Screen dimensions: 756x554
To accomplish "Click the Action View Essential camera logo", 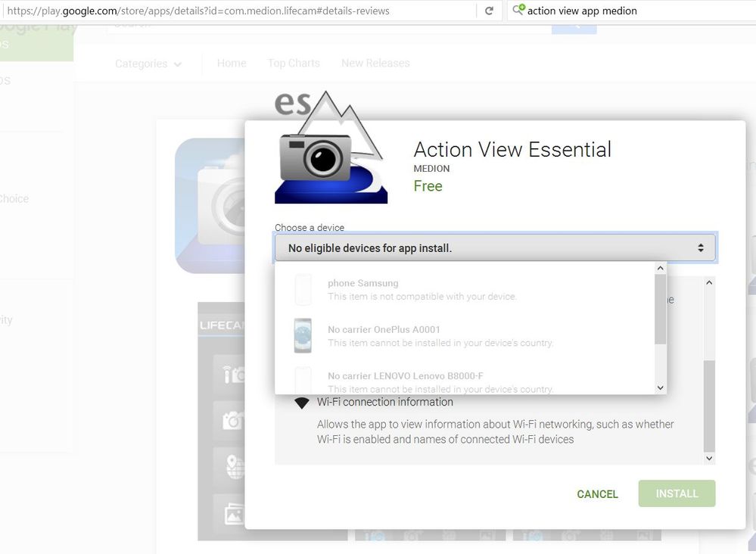I will tap(331, 148).
